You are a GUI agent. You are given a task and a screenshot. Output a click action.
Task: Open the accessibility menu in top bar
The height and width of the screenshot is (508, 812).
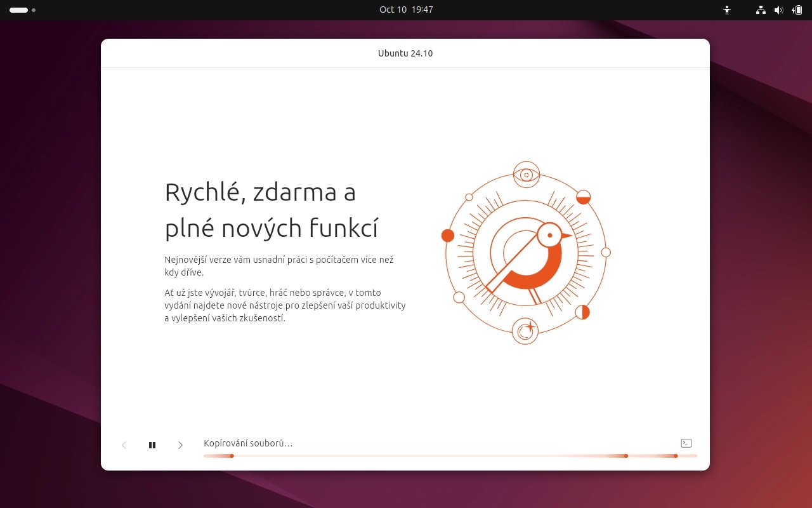pyautogui.click(x=727, y=10)
